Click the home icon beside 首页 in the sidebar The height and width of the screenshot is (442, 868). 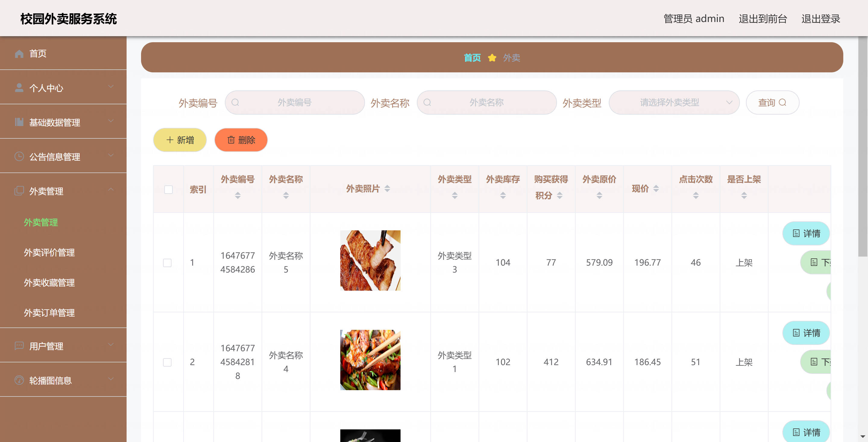[x=19, y=54]
